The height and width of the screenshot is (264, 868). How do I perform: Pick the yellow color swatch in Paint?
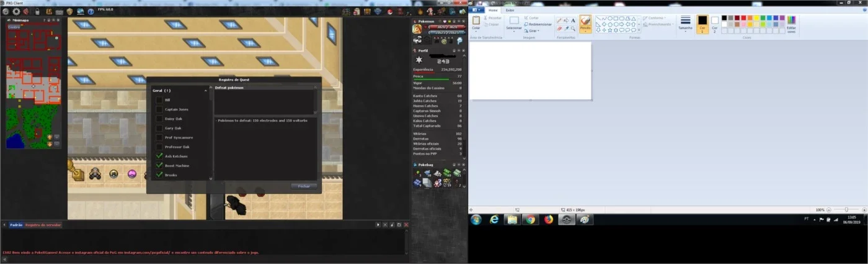coord(756,18)
